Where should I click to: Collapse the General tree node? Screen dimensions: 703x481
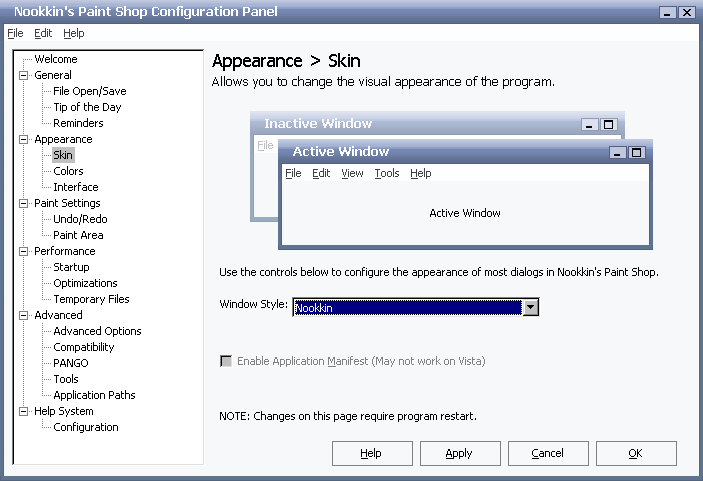(23, 75)
